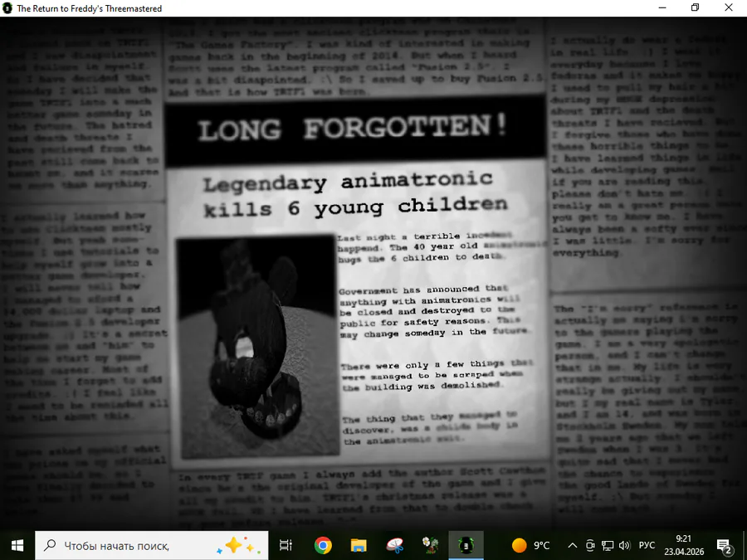The width and height of the screenshot is (747, 560).
Task: Open Task View from the taskbar
Action: point(286,545)
